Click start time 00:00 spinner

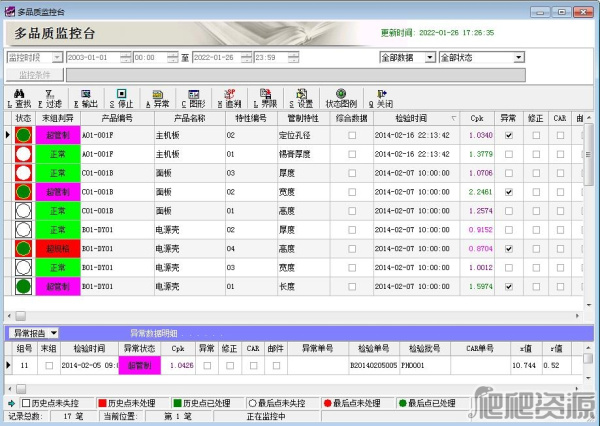(173, 57)
